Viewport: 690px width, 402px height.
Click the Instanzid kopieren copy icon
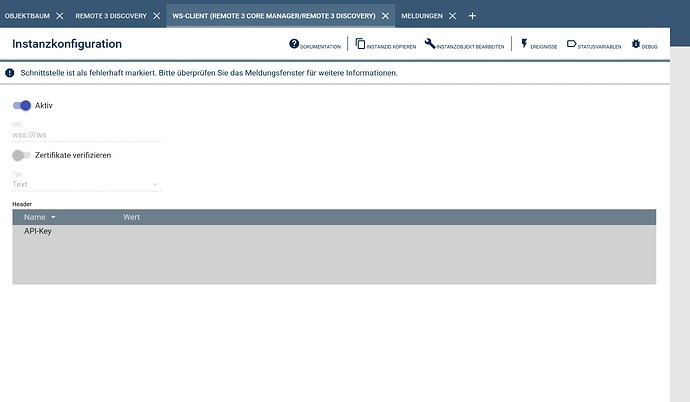(361, 44)
